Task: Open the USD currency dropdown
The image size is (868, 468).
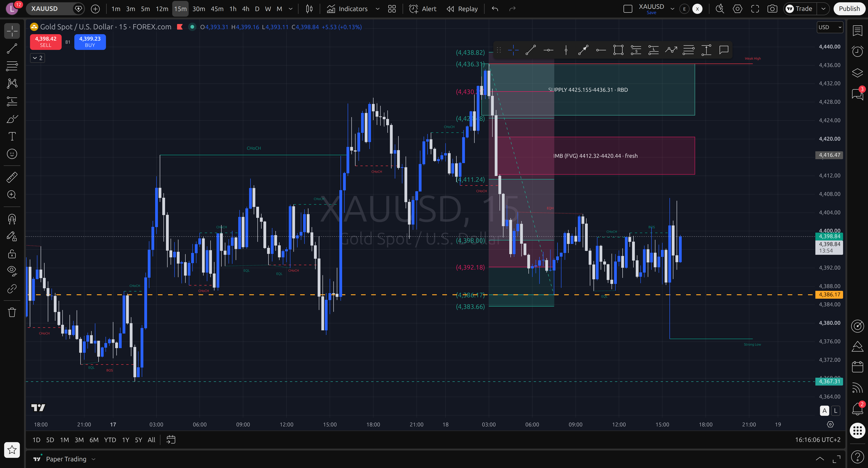Action: 830,27
